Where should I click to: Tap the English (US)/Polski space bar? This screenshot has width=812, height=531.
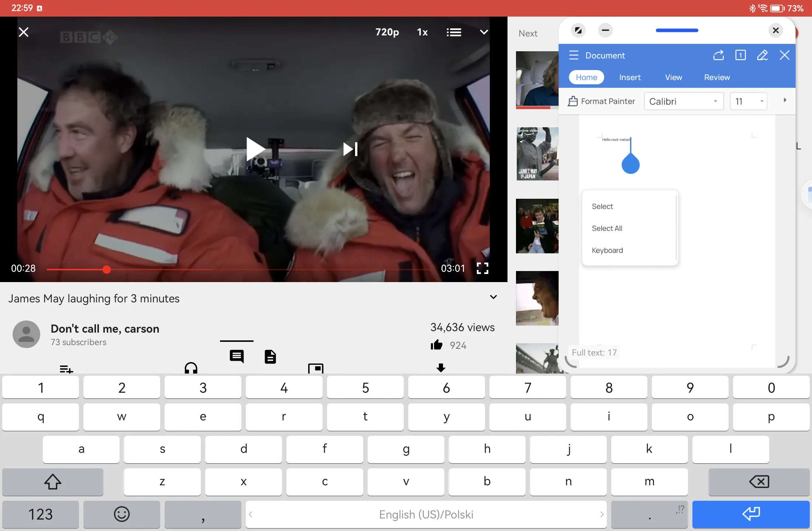tap(426, 514)
